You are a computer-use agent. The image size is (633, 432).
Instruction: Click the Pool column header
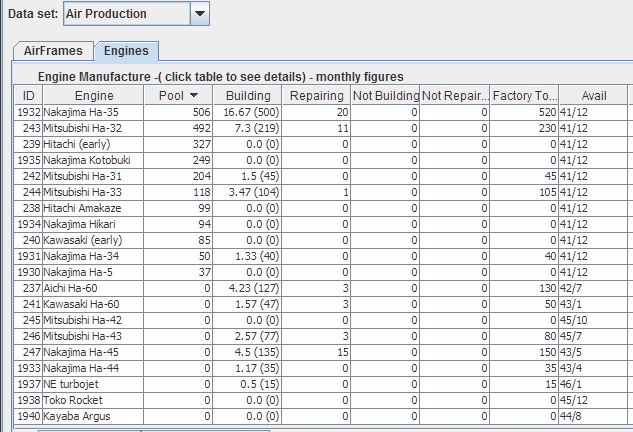(178, 96)
